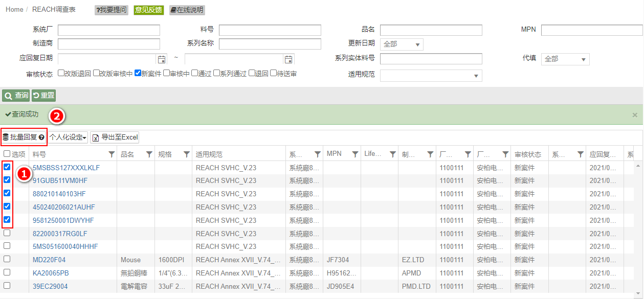Dismiss the 查询成功 notification banner
The image size is (644, 299).
635,115
